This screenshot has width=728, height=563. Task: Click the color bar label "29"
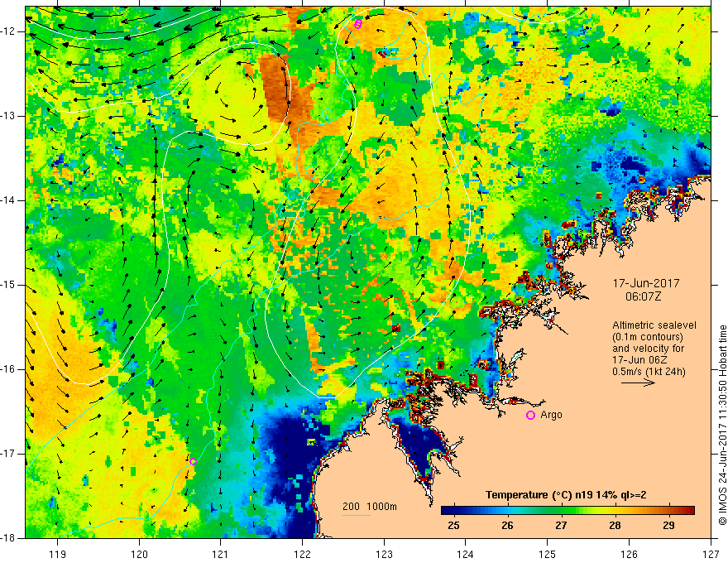point(668,526)
